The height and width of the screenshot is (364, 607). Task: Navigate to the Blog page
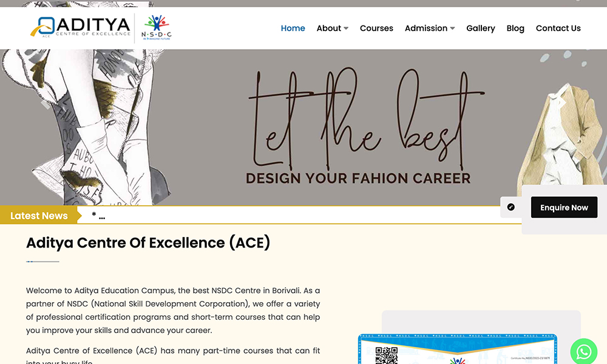point(515,28)
